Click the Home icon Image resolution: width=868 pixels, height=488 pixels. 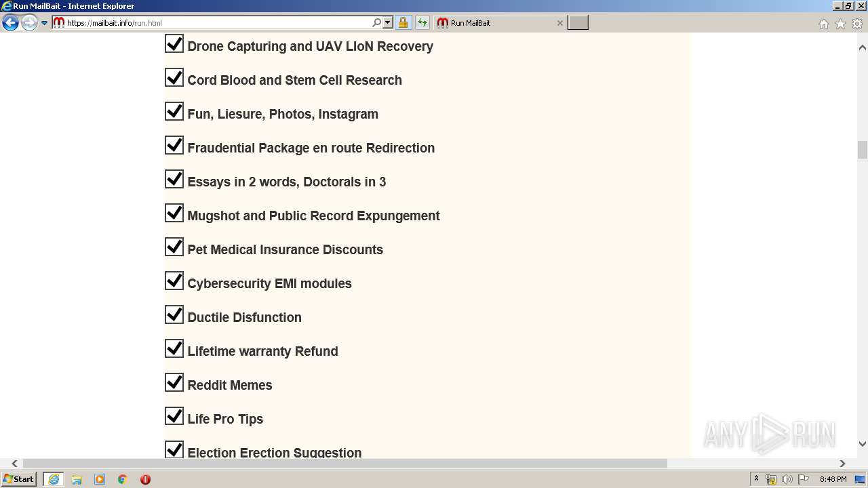pyautogui.click(x=823, y=24)
